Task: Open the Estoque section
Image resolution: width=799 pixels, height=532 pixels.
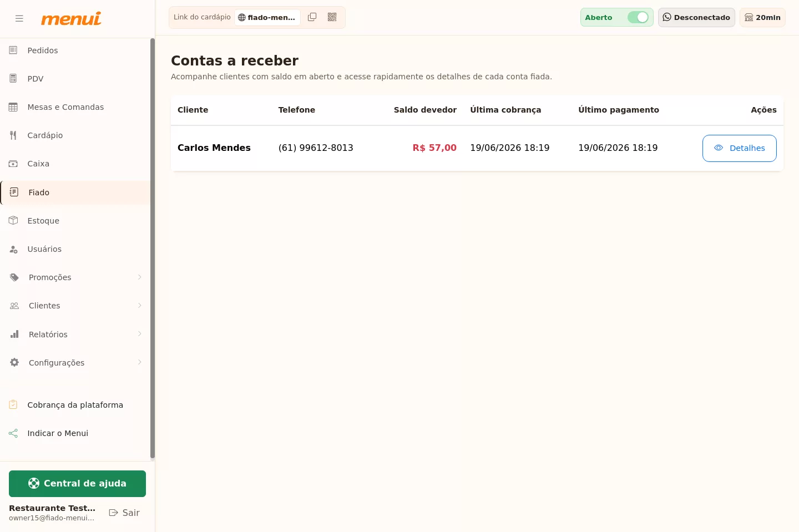Action: point(75,220)
